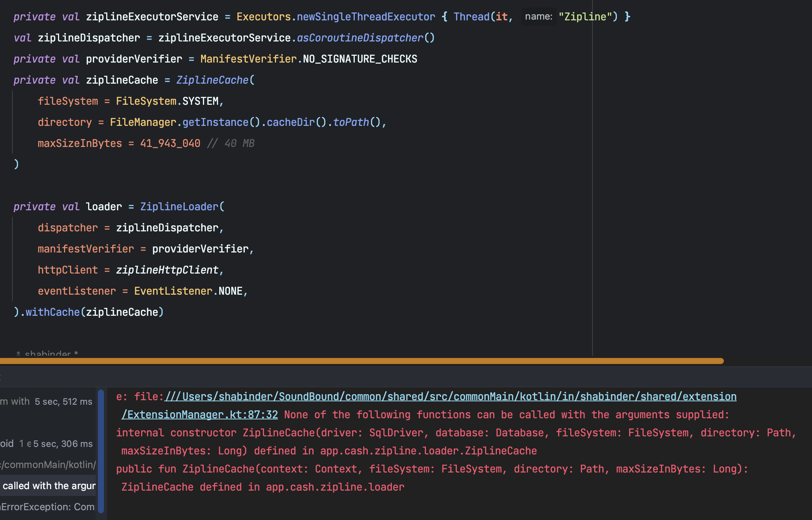Select the '5 sec, 306 ms' build node
This screenshot has height=520, width=812.
[63, 444]
